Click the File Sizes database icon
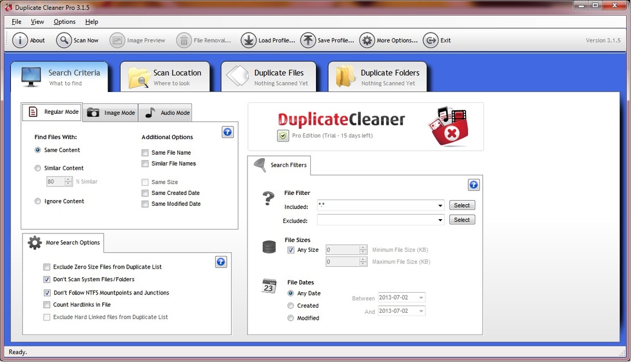This screenshot has width=633, height=364. pyautogui.click(x=269, y=247)
